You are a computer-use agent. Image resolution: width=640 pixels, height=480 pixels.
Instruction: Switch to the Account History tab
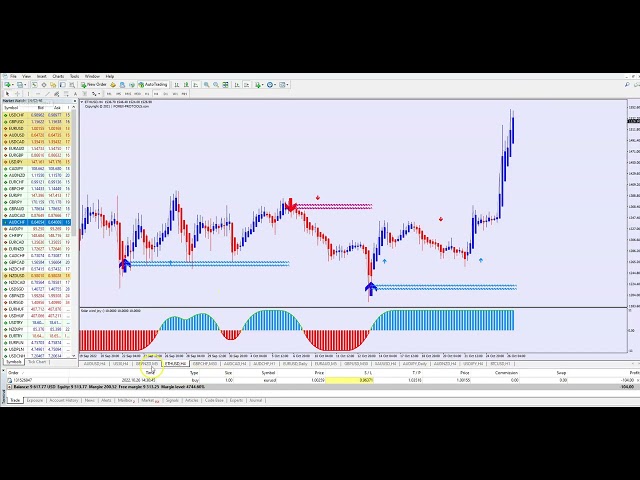click(x=62, y=400)
